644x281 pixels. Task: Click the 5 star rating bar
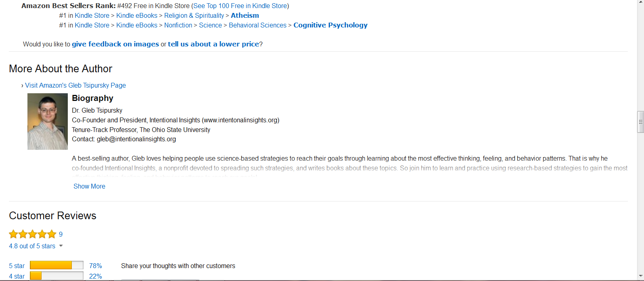(56, 265)
